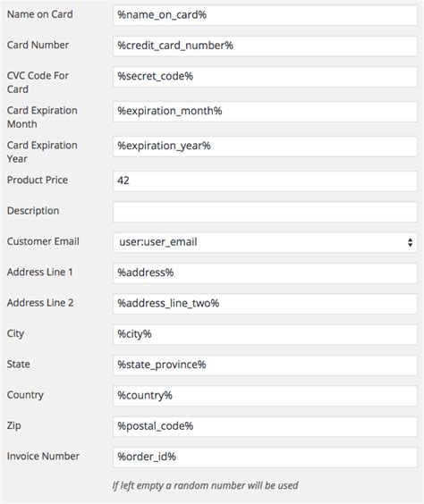This screenshot has width=424, height=504.
Task: Select the City input field
Action: [265, 334]
